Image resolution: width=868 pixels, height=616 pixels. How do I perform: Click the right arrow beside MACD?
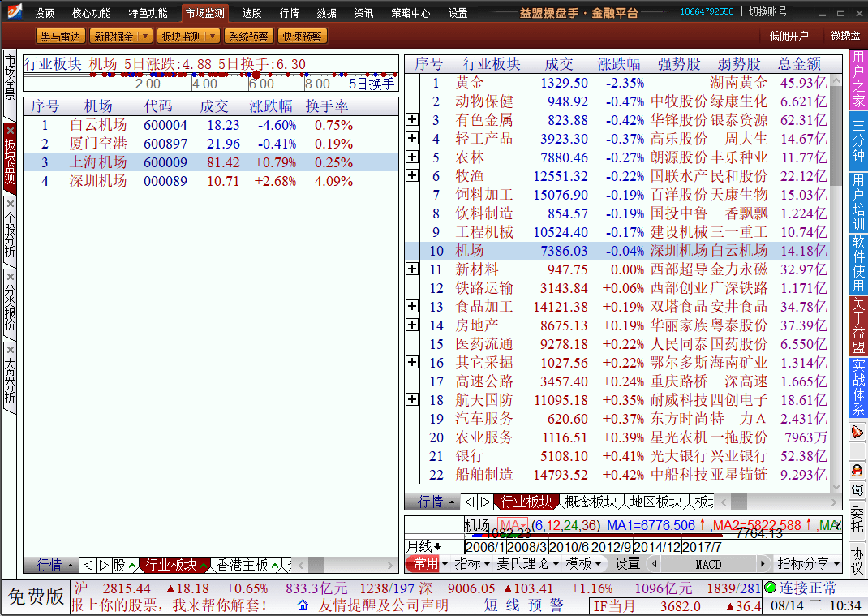pyautogui.click(x=763, y=564)
